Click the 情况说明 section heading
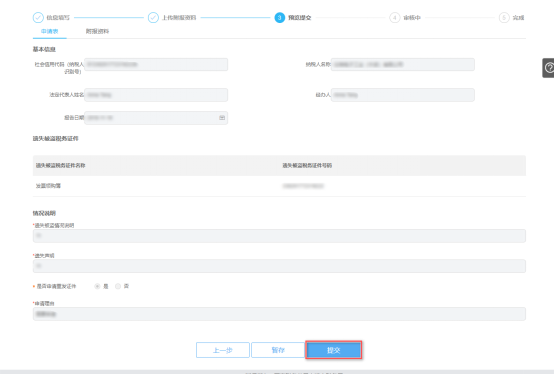The height and width of the screenshot is (374, 554). point(44,213)
